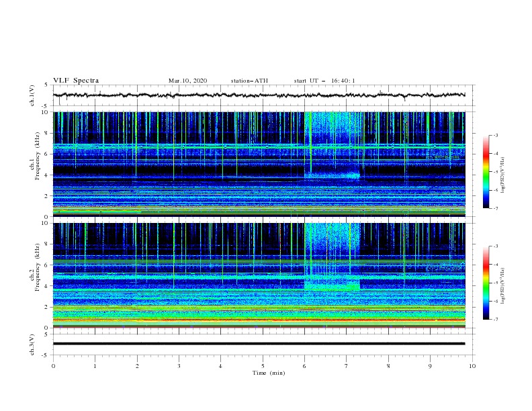Click the "-5" tick on the ch.1(V) axis
Image resolution: width=532 pixels, height=411 pixels.
click(x=46, y=105)
